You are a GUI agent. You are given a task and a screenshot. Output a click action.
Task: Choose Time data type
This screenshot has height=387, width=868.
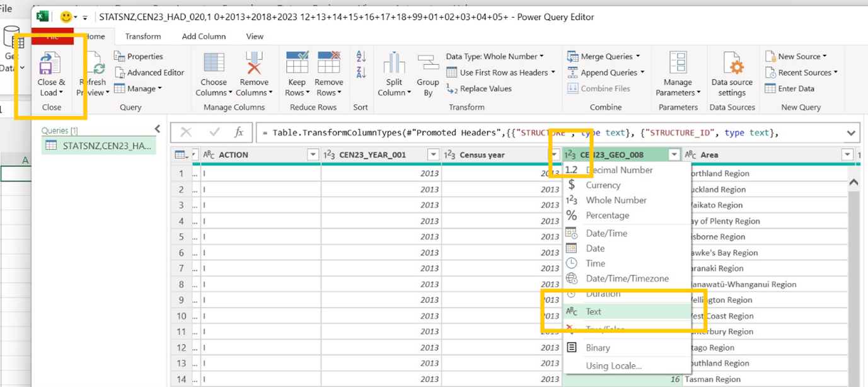(x=596, y=263)
